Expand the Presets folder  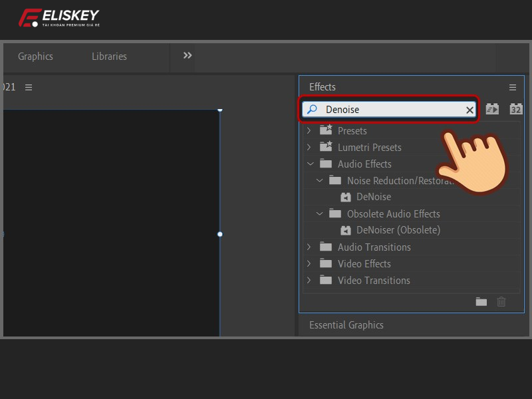click(309, 131)
